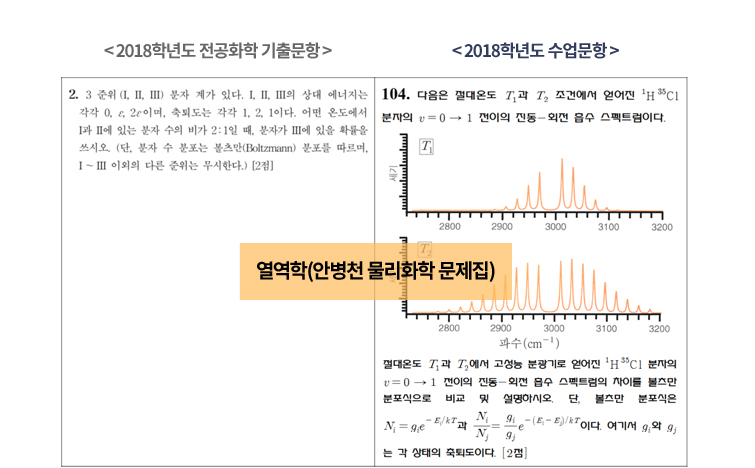Click the [2점] score ending question 104

point(511,453)
